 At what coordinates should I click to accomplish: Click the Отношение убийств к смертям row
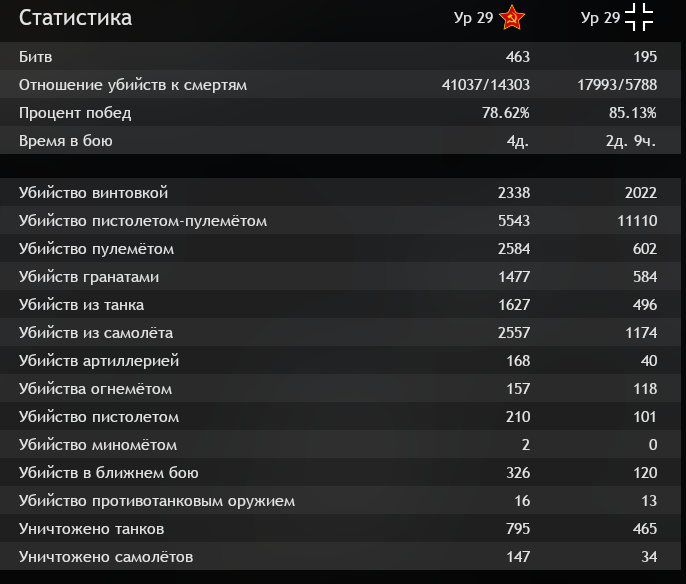(x=340, y=84)
